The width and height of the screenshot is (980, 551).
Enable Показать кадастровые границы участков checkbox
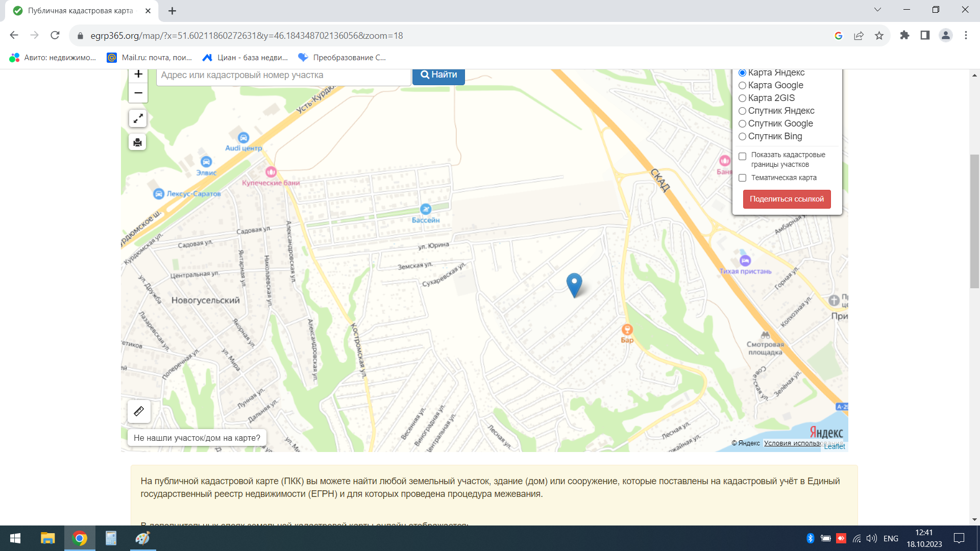[x=743, y=157]
